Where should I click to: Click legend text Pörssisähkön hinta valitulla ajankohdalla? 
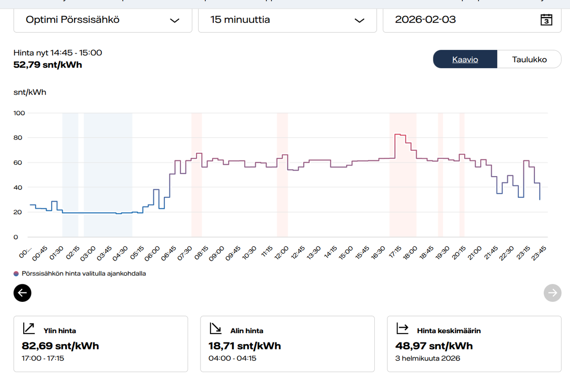(x=84, y=274)
